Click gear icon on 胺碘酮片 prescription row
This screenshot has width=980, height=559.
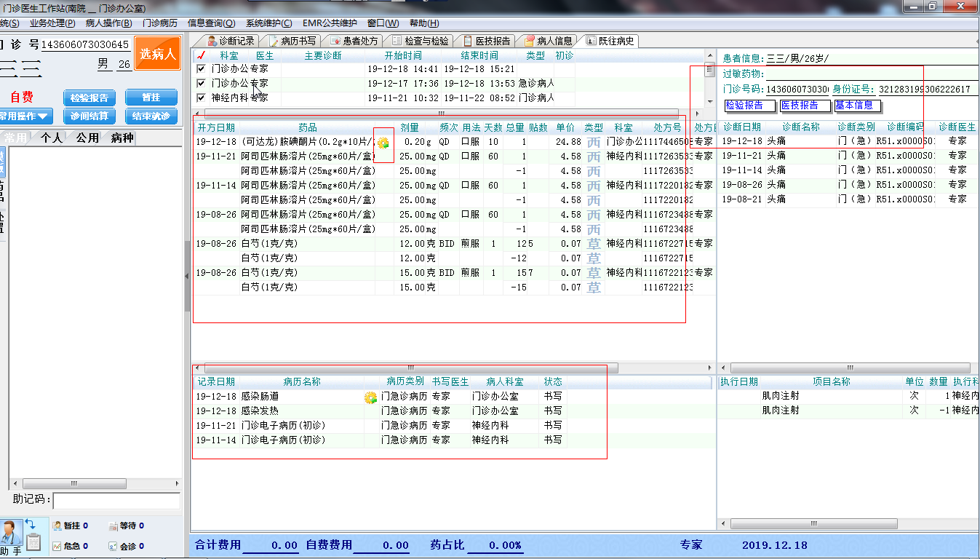[383, 143]
